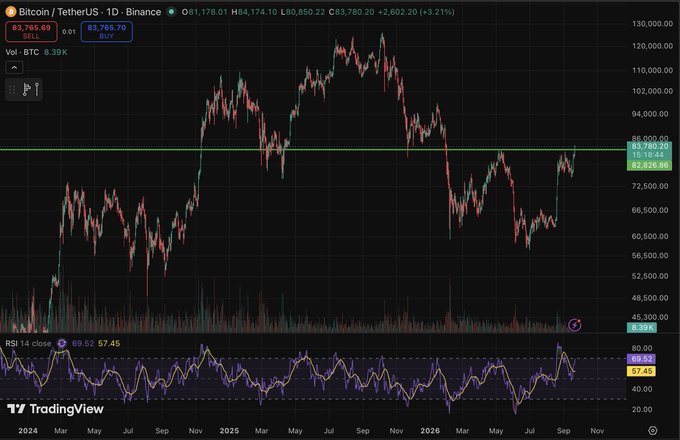Click the purple lightning bolt icon
This screenshot has width=680, height=440.
(x=575, y=325)
